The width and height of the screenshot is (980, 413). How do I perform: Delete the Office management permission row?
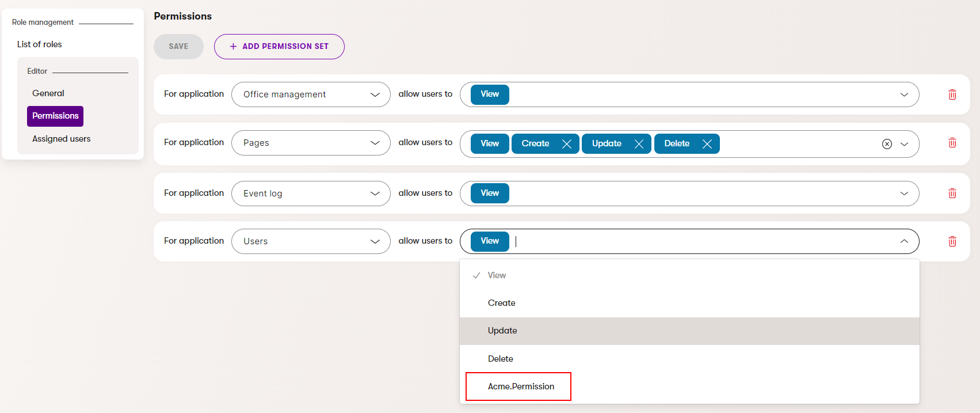coord(952,94)
